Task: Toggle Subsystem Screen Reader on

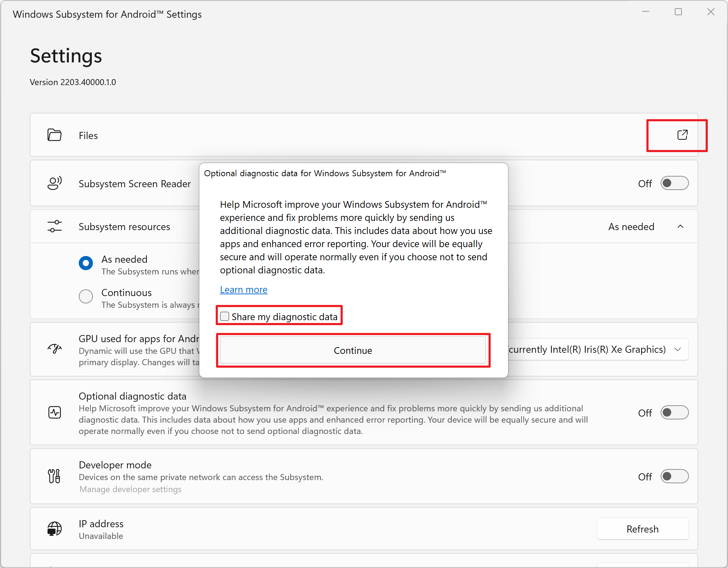Action: point(674,183)
